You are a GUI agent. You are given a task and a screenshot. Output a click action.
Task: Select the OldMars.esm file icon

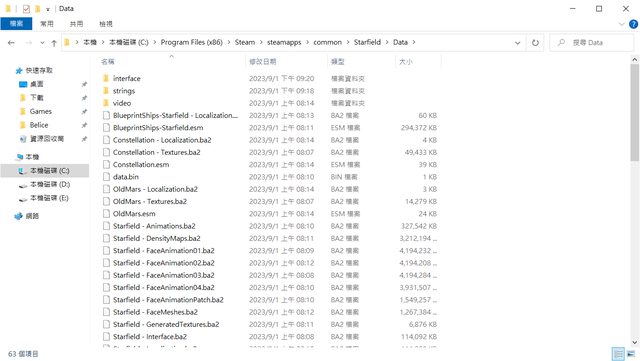point(106,214)
